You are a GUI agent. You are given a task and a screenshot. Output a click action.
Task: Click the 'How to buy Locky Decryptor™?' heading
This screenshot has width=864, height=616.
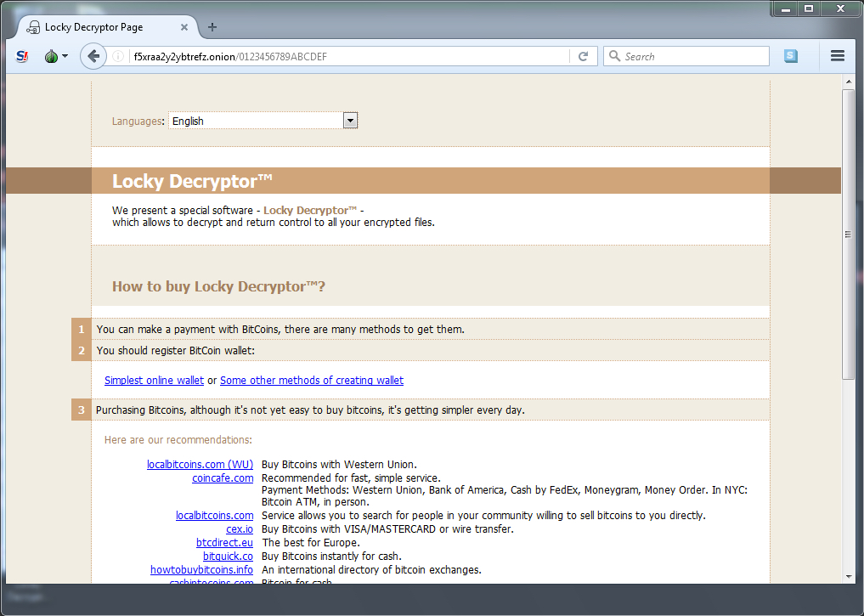(x=218, y=286)
